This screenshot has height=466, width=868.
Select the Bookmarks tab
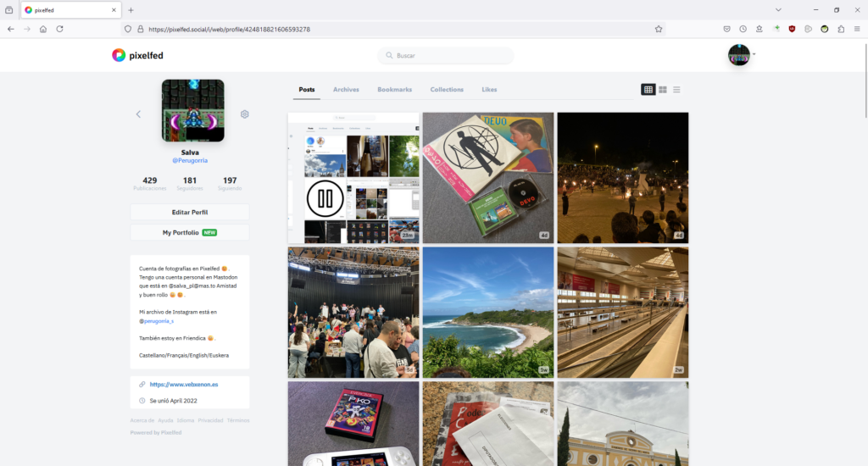pos(395,89)
